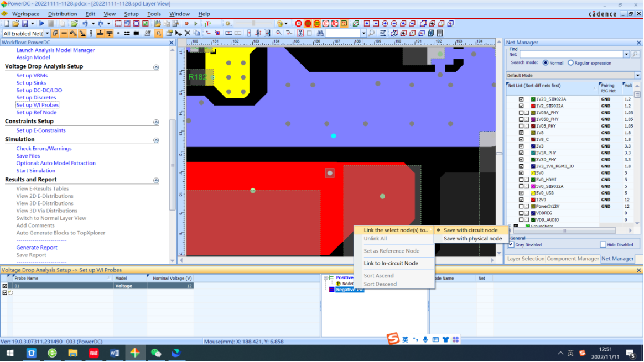This screenshot has width=644, height=362.
Task: Click the Sogou input method S icon
Action: pyautogui.click(x=393, y=339)
